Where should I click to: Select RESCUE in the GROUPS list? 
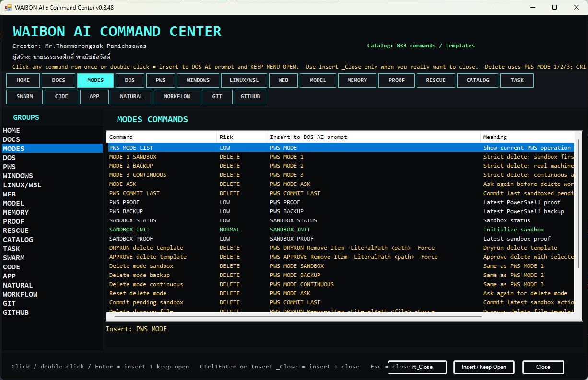(52, 230)
